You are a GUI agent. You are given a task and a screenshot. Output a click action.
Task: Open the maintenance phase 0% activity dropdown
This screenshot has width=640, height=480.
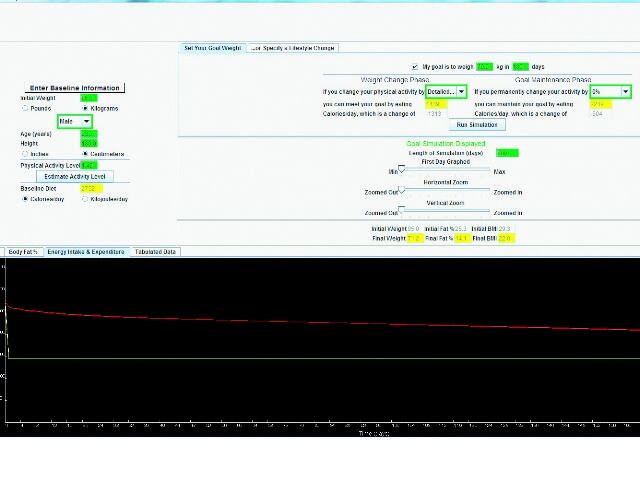pos(610,91)
